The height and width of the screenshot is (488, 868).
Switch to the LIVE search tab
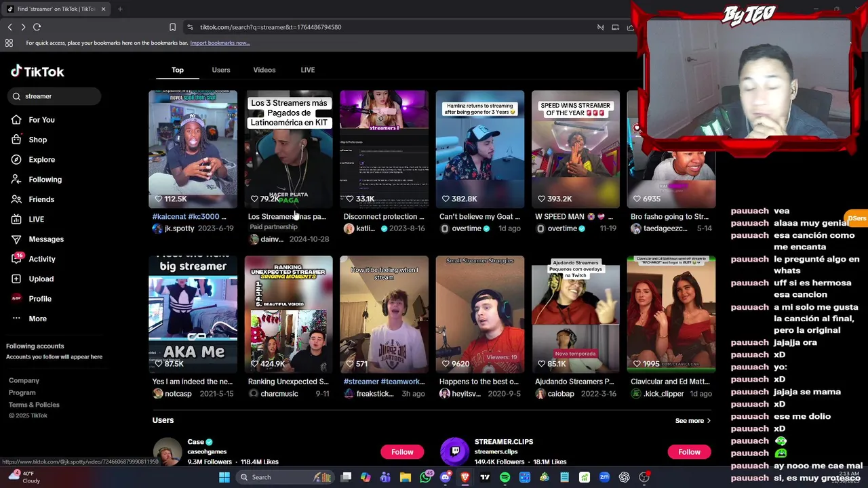(x=308, y=70)
